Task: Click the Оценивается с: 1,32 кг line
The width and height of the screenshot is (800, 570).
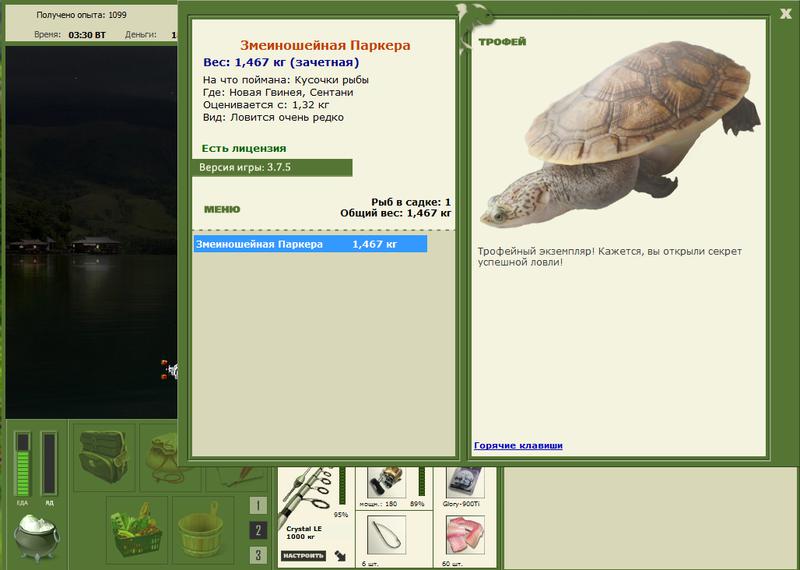Action: [266, 105]
